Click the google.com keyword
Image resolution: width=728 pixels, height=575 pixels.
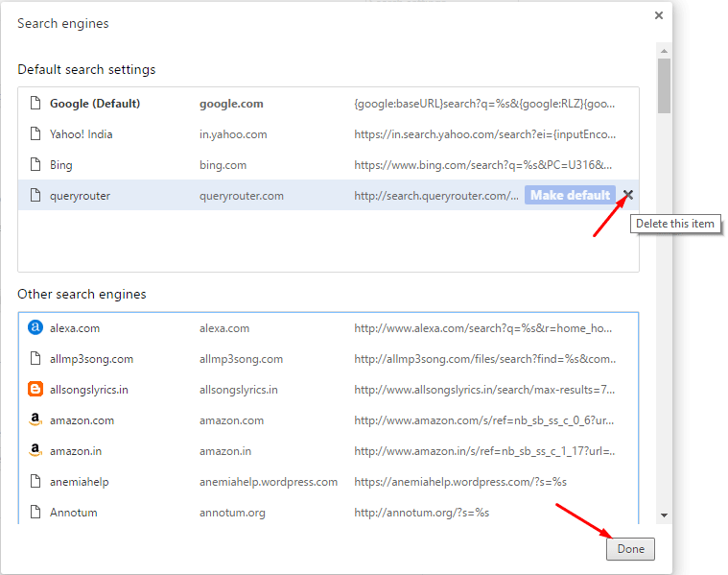tap(231, 104)
